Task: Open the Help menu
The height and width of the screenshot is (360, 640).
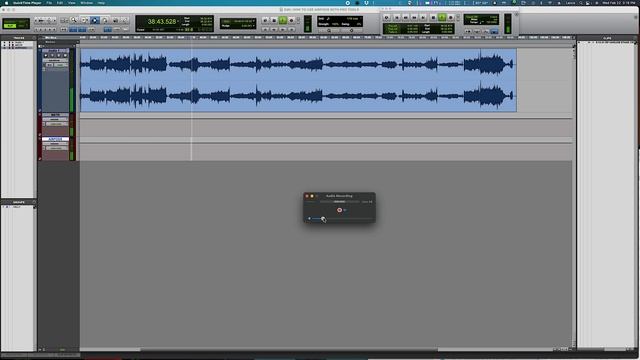Action: tap(101, 3)
